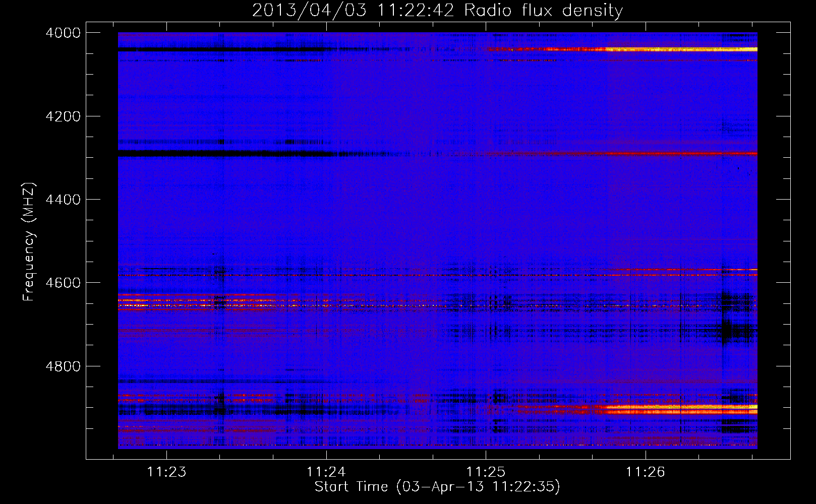Click the 4400 frequency tick label
The height and width of the screenshot is (504, 816).
coord(63,200)
